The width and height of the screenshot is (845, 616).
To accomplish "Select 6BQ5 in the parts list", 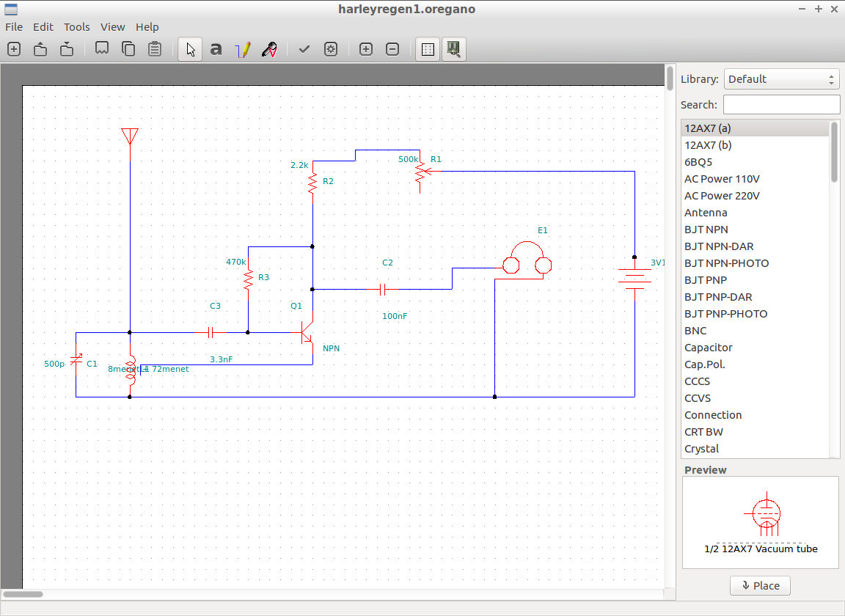I will (755, 162).
